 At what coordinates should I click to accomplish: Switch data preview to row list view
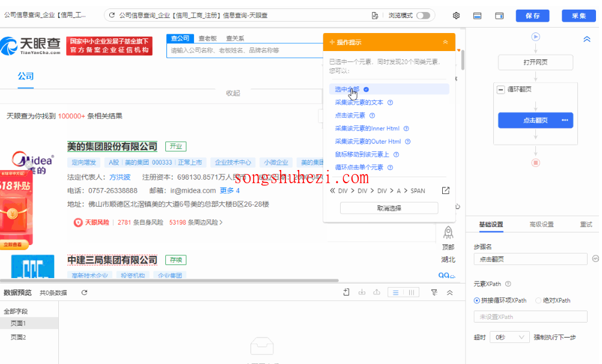coord(395,293)
